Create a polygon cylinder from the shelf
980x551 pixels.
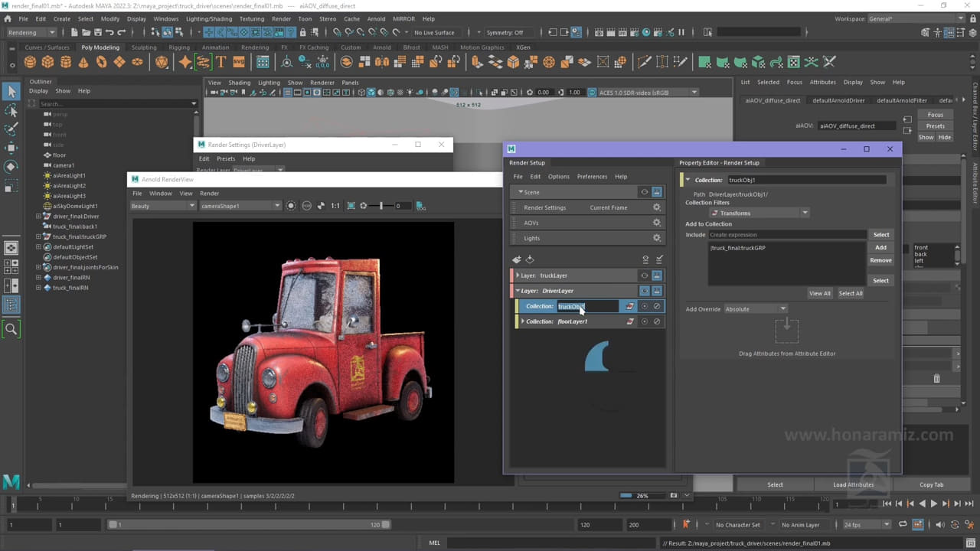tap(66, 62)
